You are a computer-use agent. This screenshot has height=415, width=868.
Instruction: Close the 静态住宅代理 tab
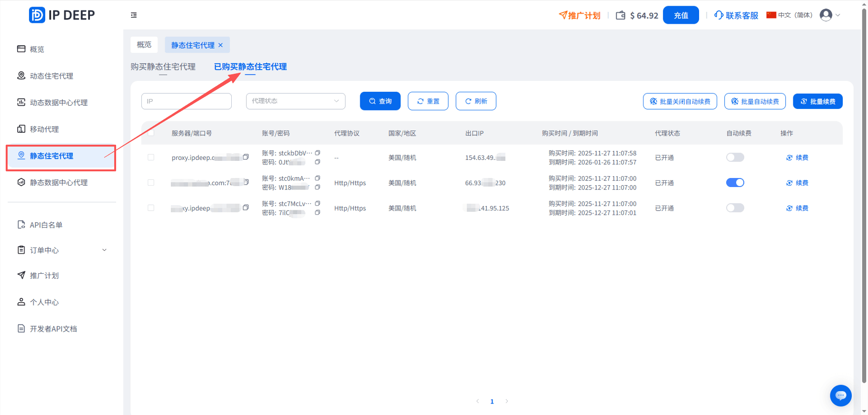click(220, 45)
